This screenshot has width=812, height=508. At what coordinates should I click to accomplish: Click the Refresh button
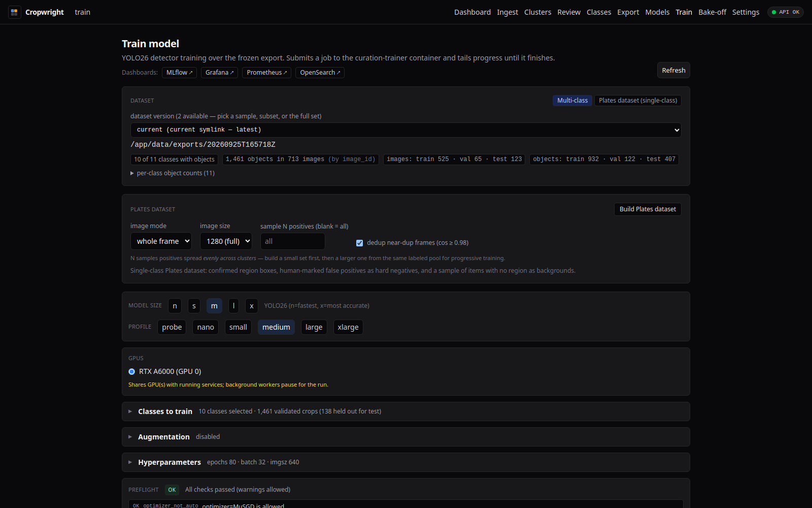[673, 71]
